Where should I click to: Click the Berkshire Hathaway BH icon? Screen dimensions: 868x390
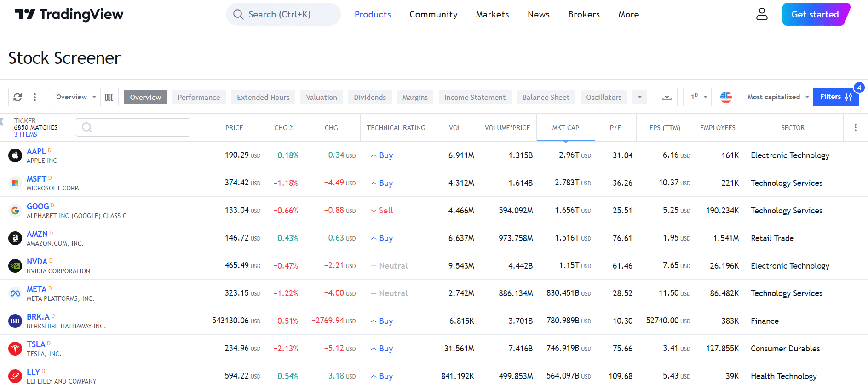point(15,321)
